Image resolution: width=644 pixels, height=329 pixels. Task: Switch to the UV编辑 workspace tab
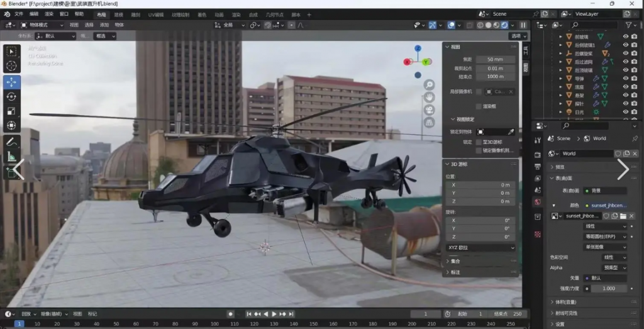155,14
